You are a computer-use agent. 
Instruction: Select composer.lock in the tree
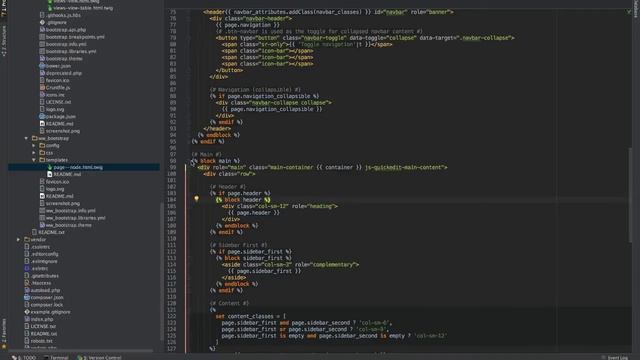pyautogui.click(x=47, y=305)
